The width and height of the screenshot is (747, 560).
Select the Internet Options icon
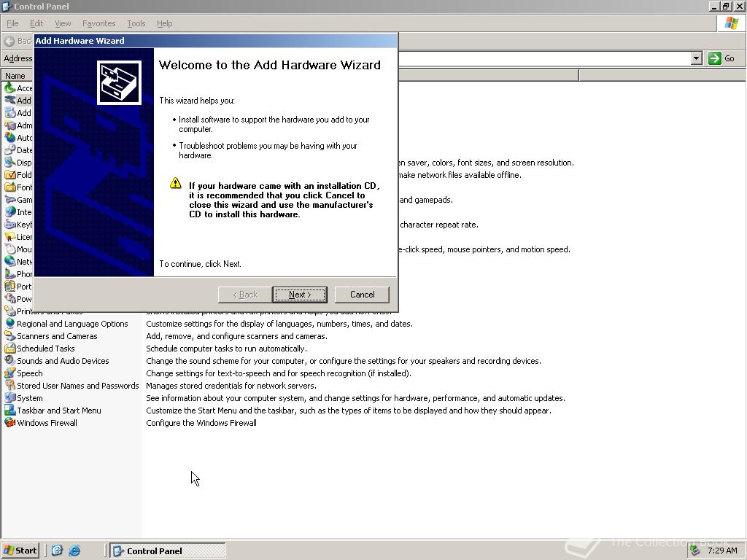pos(10,211)
